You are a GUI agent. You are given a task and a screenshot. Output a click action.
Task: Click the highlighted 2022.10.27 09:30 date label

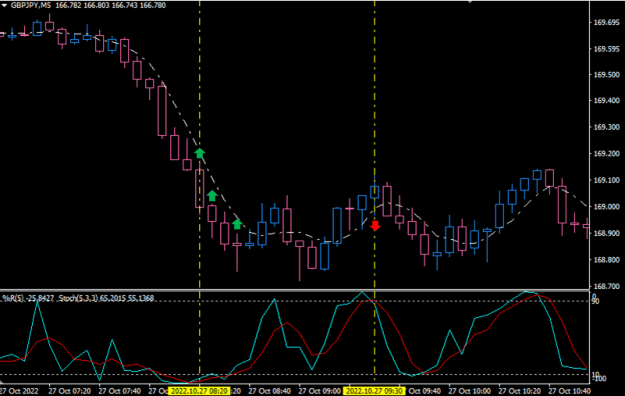pos(374,391)
